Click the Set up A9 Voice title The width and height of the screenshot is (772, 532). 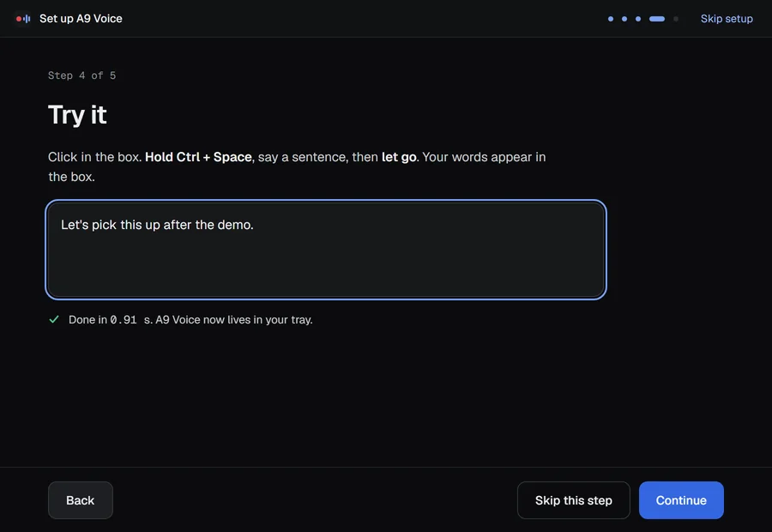tap(81, 19)
